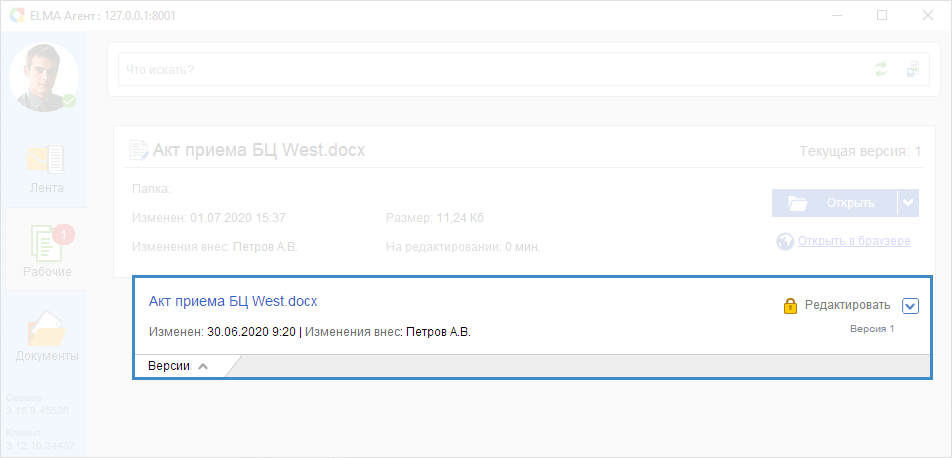Click the Редактировать action
This screenshot has width=952, height=458.
pos(848,305)
